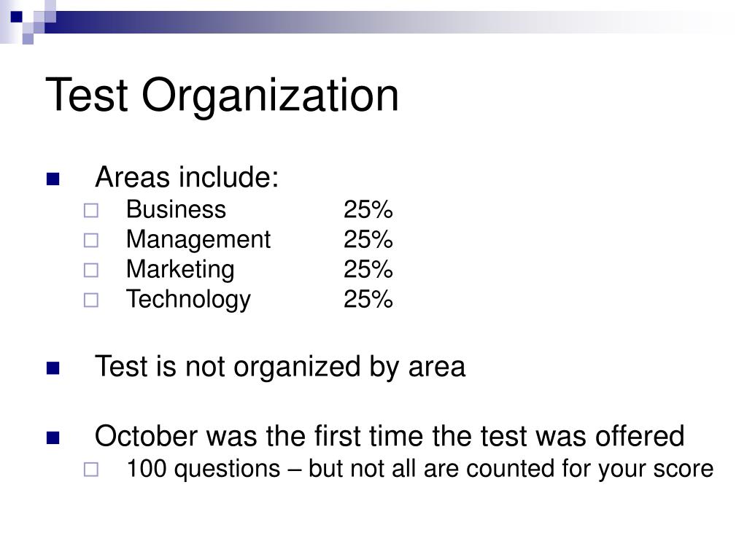
Task: Click the hollow bullet beside 100 questions
Action: pos(91,470)
